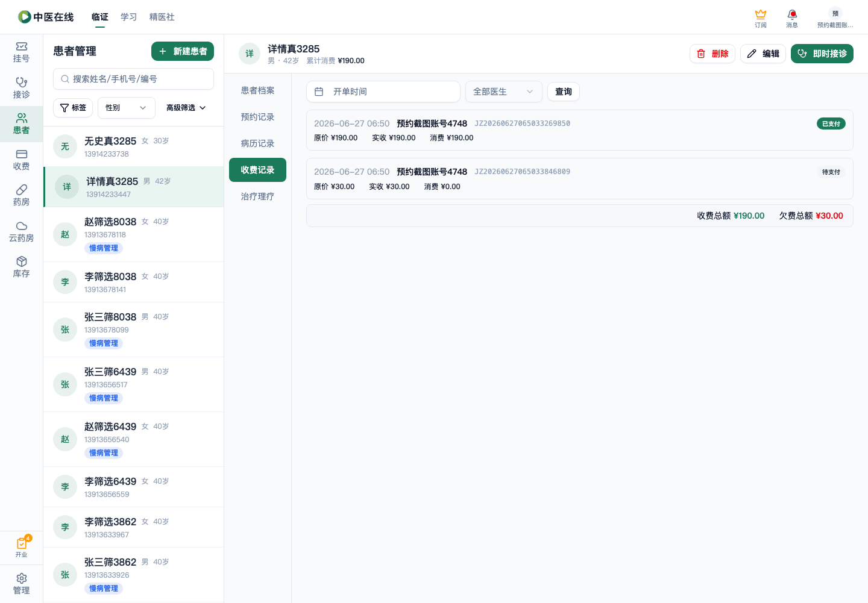Viewport: 868px width, 603px height.
Task: Click the 李 avatar of 李筛选8038
Action: pos(65,282)
